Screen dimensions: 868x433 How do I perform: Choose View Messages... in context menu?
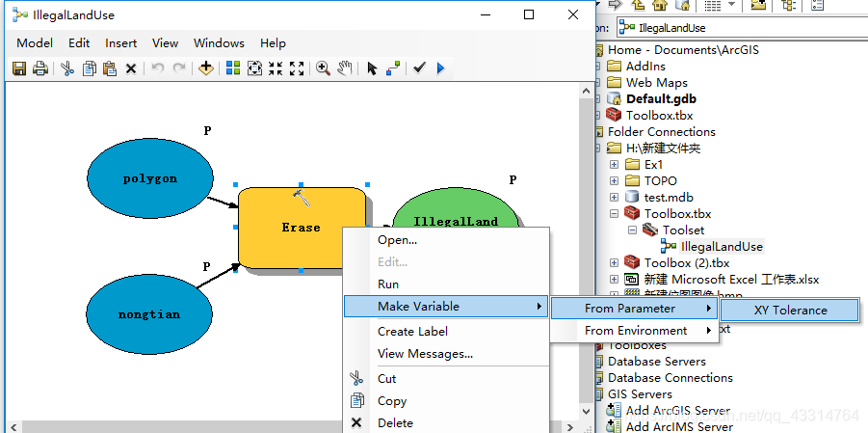point(446,354)
